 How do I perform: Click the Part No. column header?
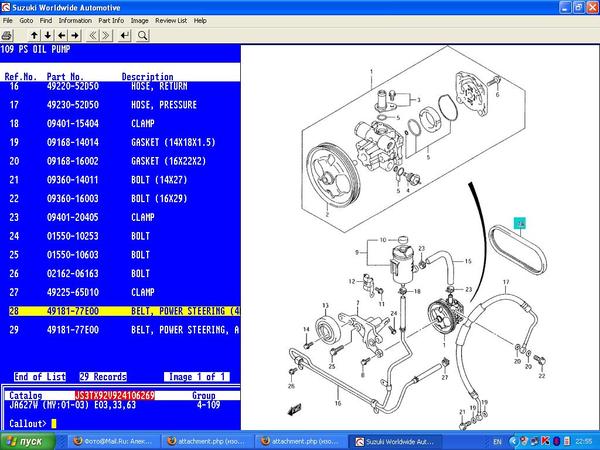(x=65, y=77)
